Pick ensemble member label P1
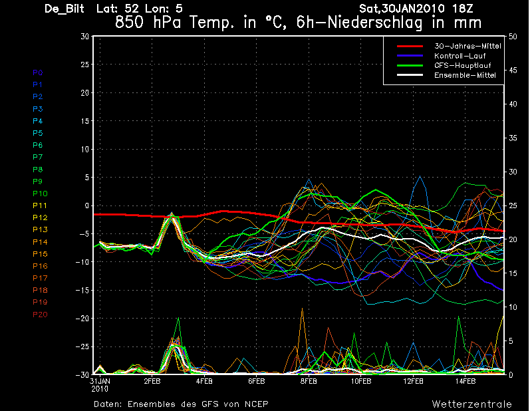 click(38, 84)
